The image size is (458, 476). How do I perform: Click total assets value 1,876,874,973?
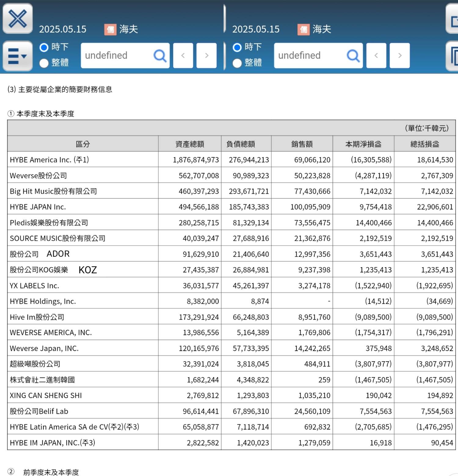(196, 160)
